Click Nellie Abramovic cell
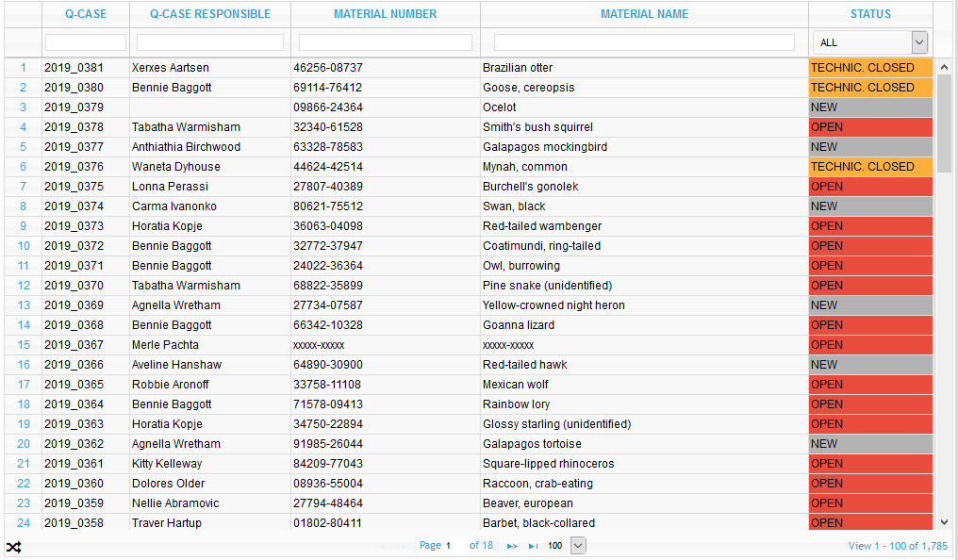The width and height of the screenshot is (958, 560). point(210,503)
